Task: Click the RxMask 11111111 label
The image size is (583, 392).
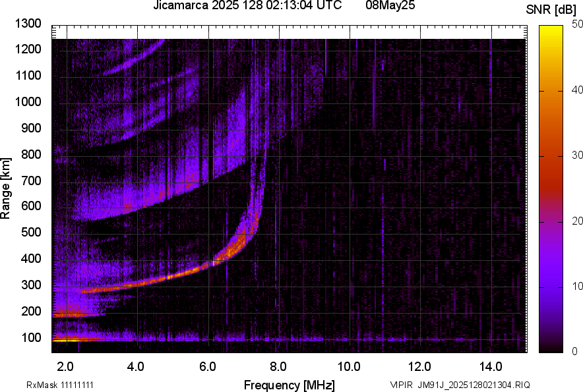Action: click(60, 385)
